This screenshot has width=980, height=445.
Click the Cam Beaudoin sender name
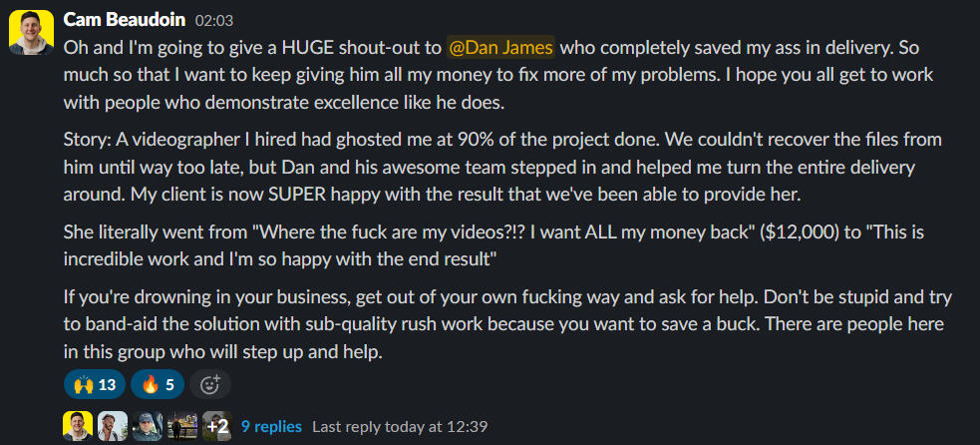point(125,20)
